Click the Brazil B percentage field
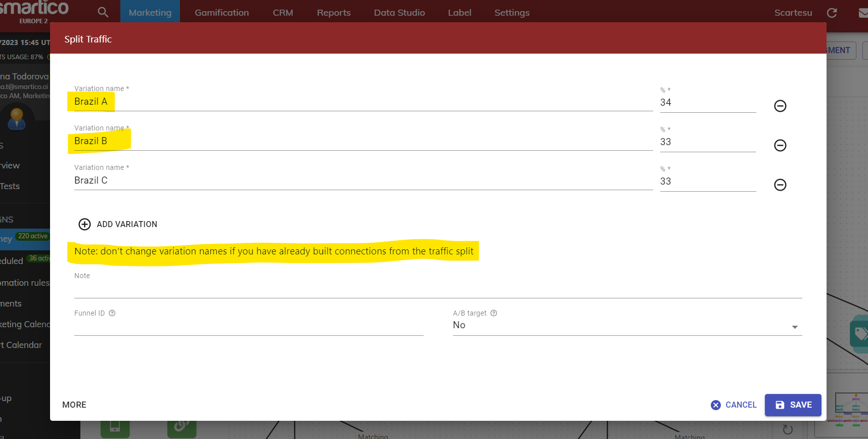Viewport: 868px width, 439px height. click(x=708, y=142)
